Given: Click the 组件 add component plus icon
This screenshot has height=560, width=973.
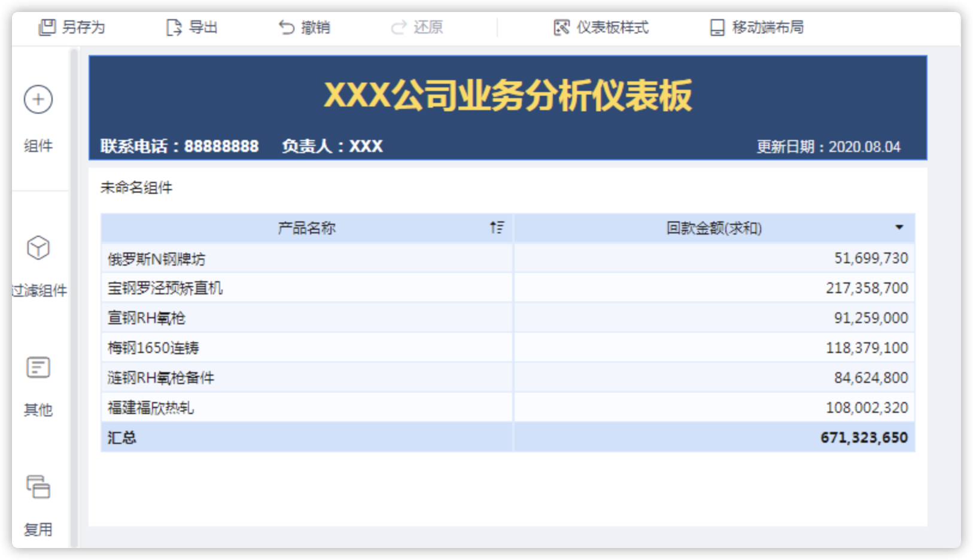Looking at the screenshot, I should pos(38,99).
